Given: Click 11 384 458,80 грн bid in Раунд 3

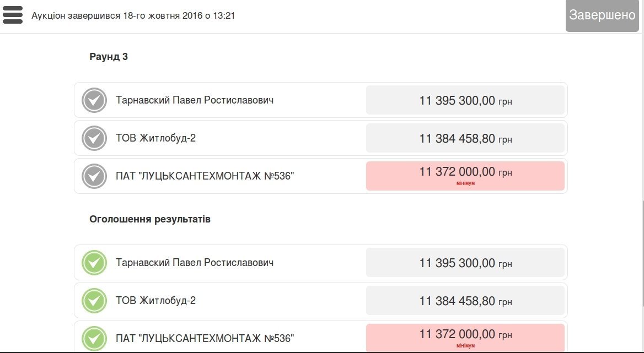Looking at the screenshot, I should 465,139.
